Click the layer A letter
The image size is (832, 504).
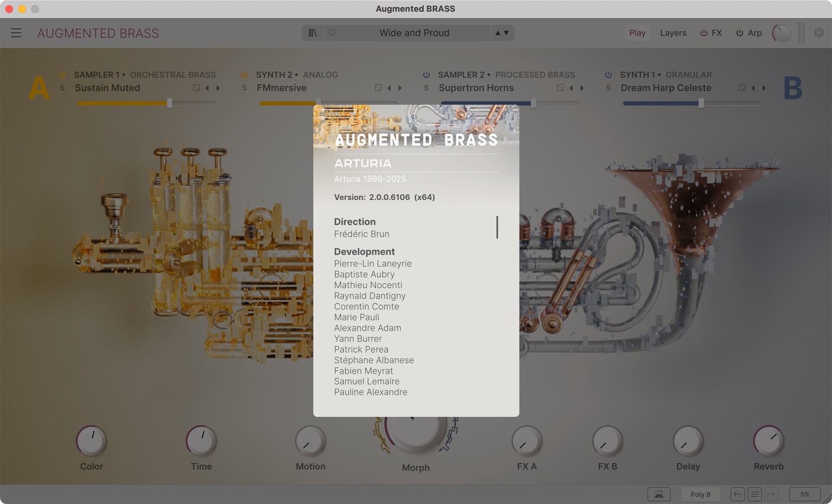click(39, 88)
